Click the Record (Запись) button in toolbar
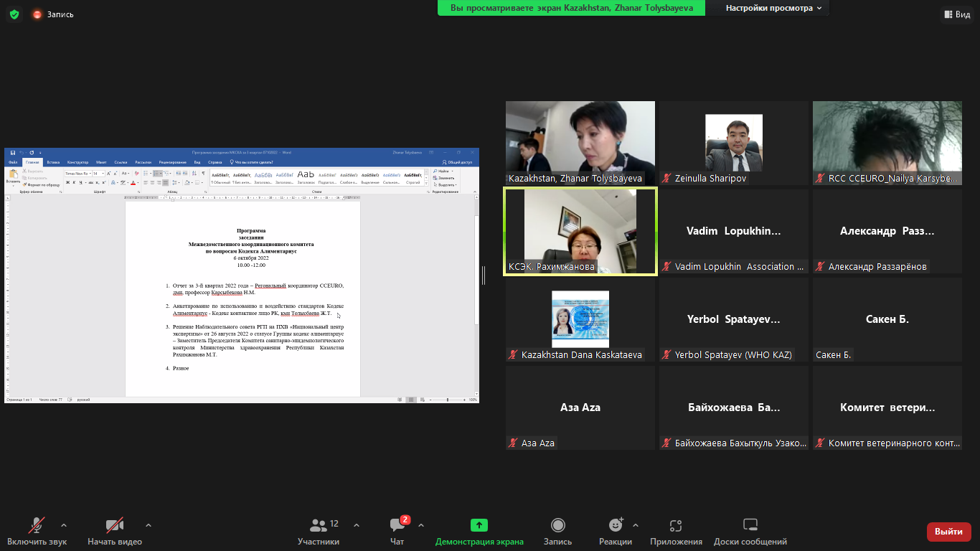980x551 pixels. [x=557, y=532]
